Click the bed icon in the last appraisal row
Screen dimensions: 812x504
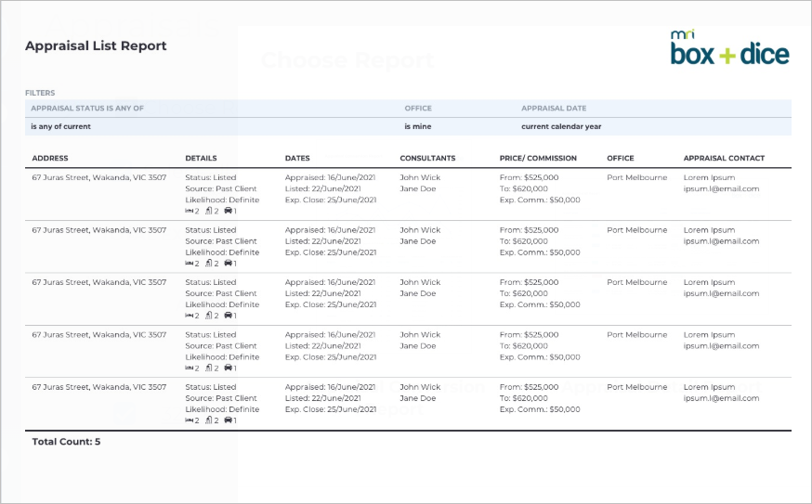click(x=189, y=420)
